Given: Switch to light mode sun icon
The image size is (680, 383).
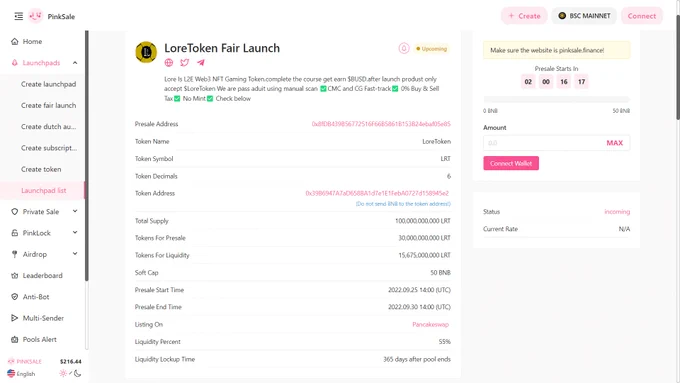Looking at the screenshot, I should pyautogui.click(x=63, y=373).
